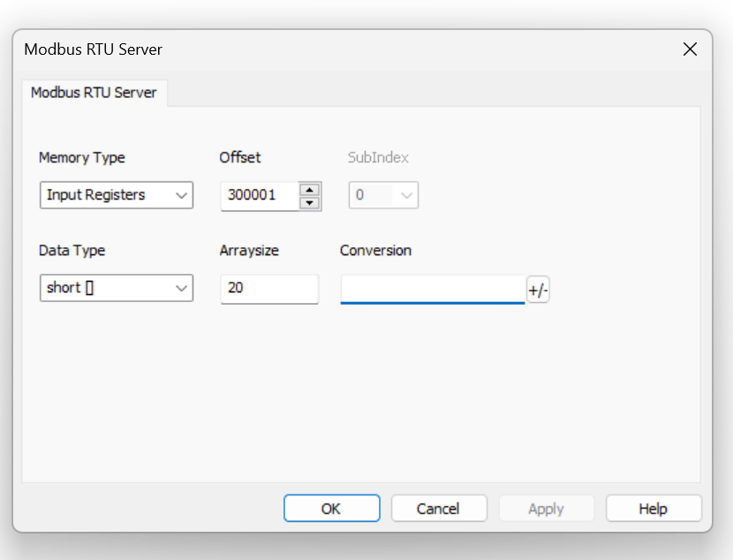The image size is (733, 560).
Task: Open Help for this dialog
Action: tap(654, 508)
